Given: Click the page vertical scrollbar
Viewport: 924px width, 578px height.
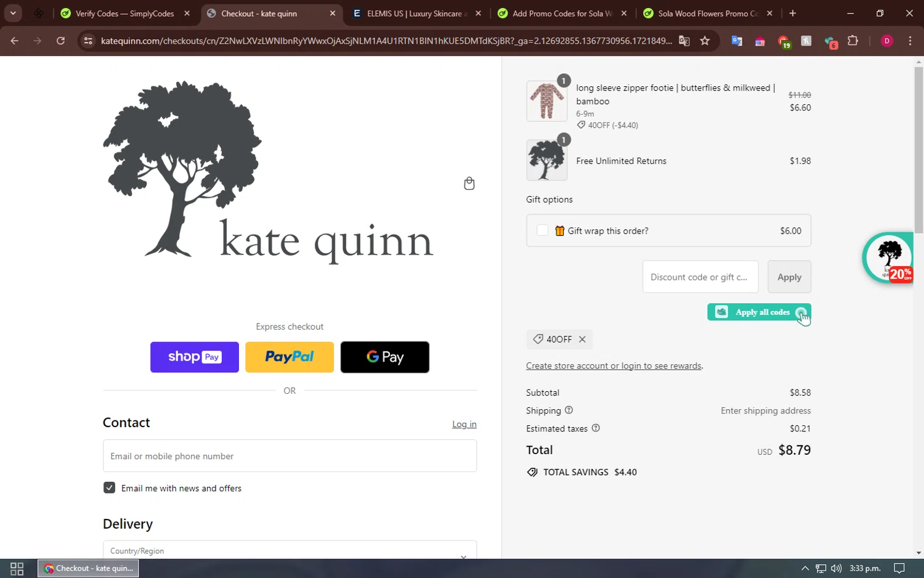Looking at the screenshot, I should click(x=918, y=150).
